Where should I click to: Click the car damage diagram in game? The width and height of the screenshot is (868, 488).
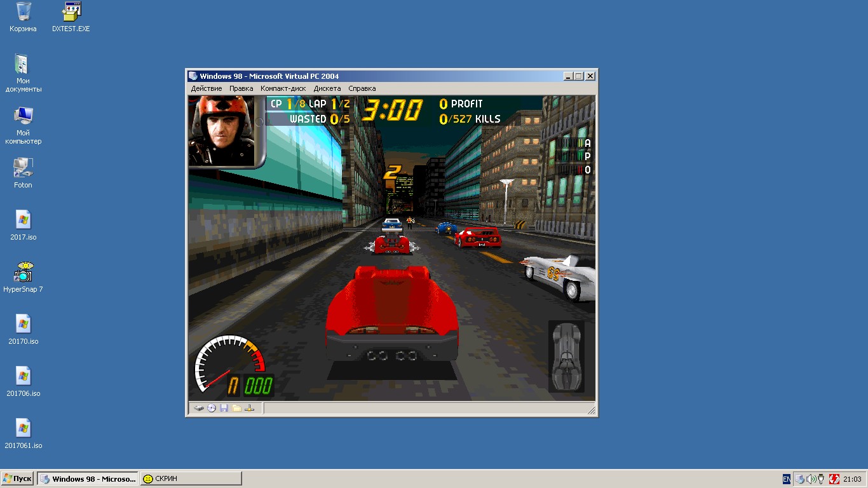click(567, 356)
